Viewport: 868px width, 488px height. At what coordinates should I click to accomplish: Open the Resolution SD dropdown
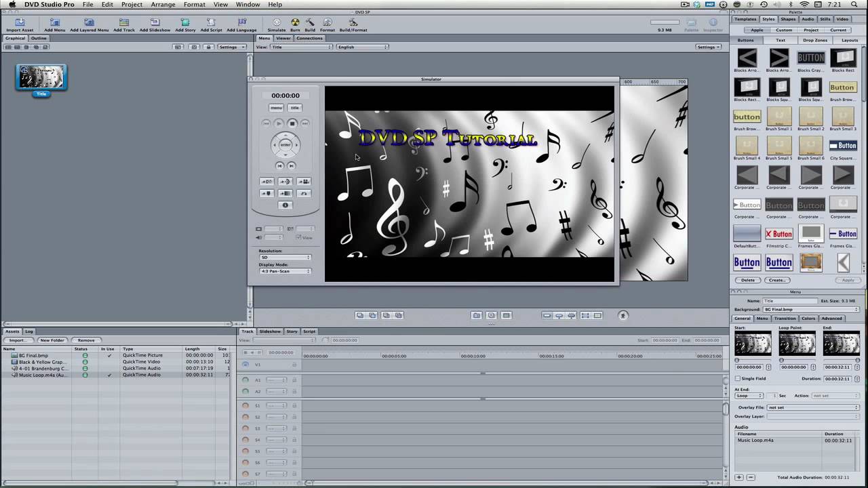click(x=285, y=258)
